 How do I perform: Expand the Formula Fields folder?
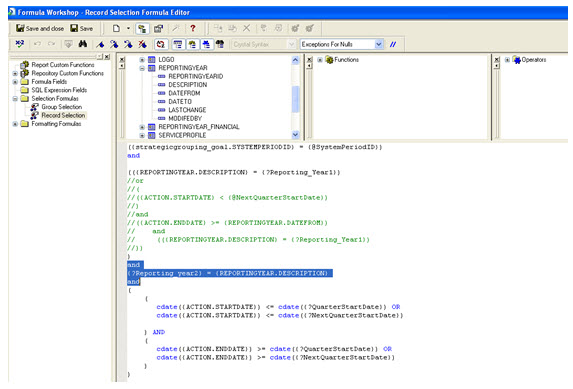click(15, 82)
